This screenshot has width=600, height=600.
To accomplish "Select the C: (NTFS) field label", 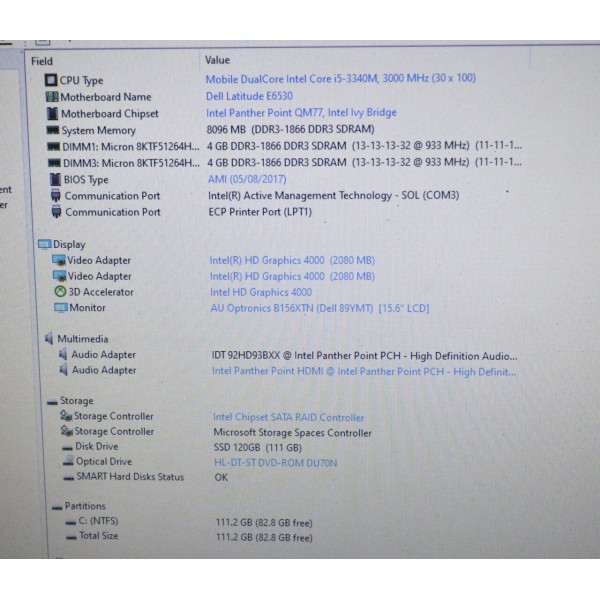I will point(98,521).
